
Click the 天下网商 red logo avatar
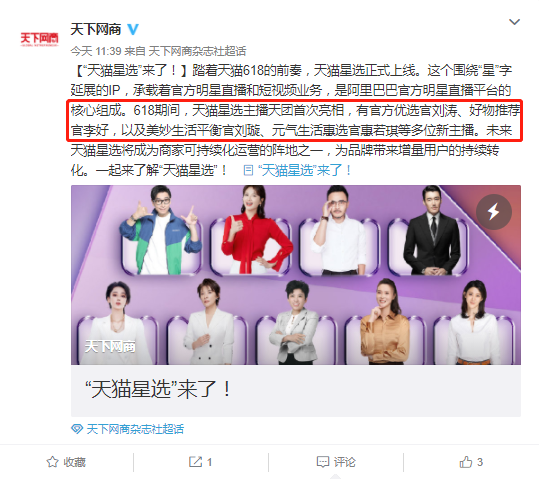39,39
